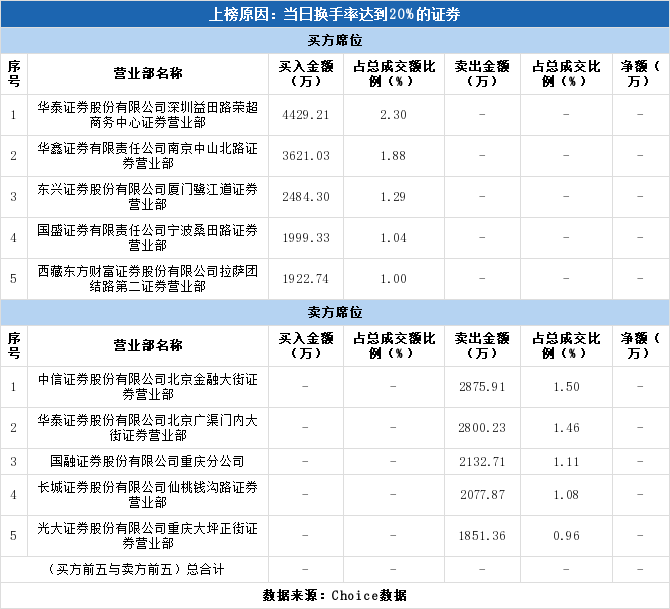Click buy ratio value 1.04

click(x=394, y=238)
